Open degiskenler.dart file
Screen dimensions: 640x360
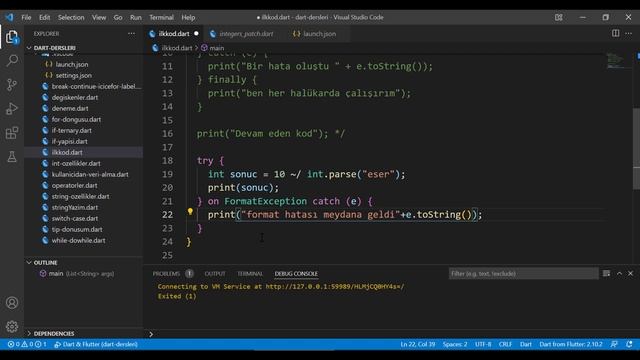tap(75, 98)
